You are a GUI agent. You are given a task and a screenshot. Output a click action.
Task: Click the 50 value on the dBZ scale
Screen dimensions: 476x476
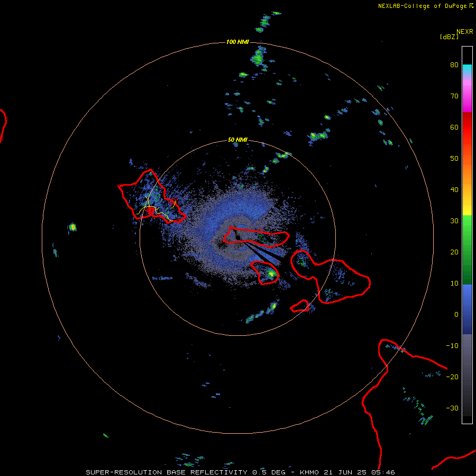coord(454,159)
